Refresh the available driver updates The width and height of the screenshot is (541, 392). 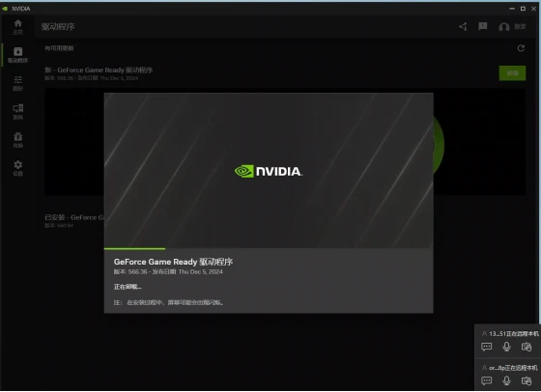point(521,48)
